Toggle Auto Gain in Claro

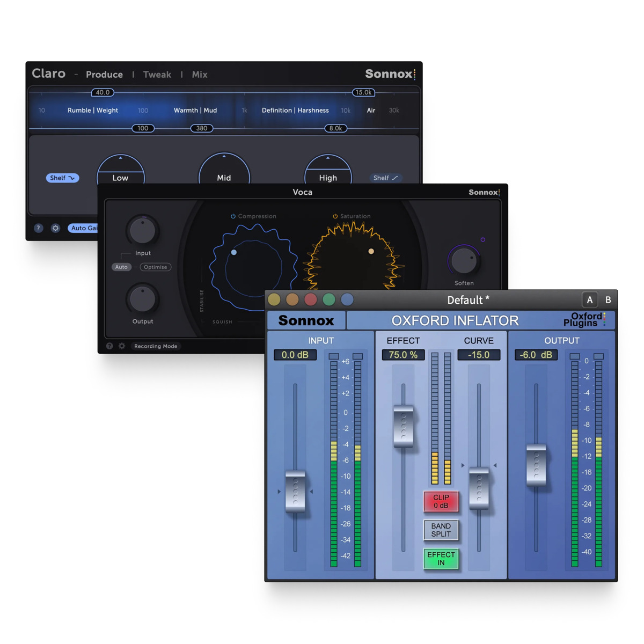(x=83, y=228)
